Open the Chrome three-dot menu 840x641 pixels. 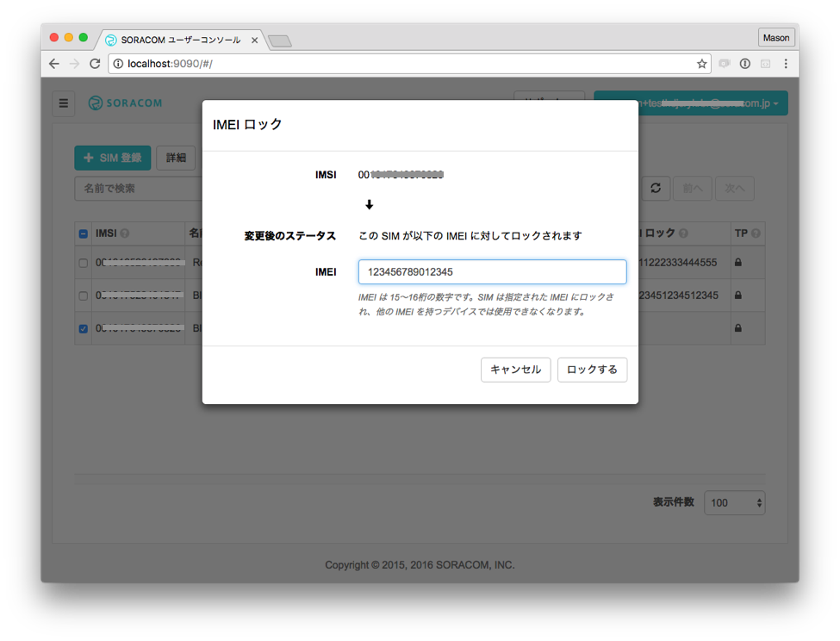786,64
